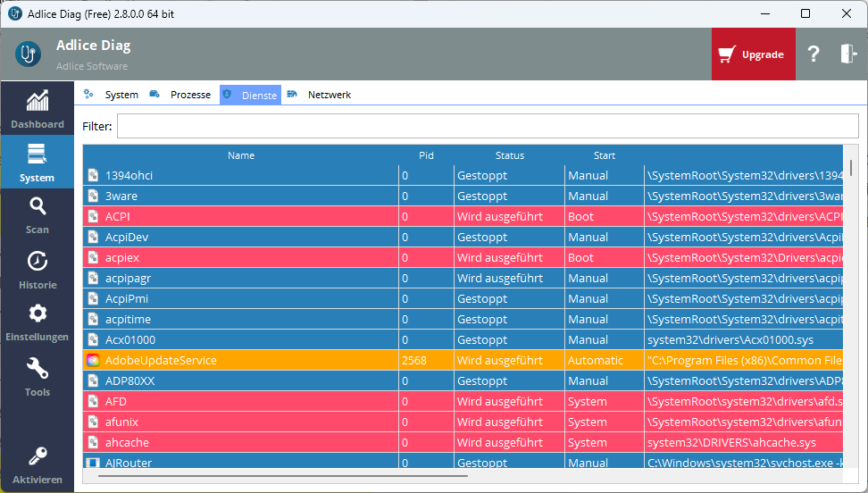Click Boot start type in acpiex row
This screenshot has height=493, width=868.
[x=580, y=257]
